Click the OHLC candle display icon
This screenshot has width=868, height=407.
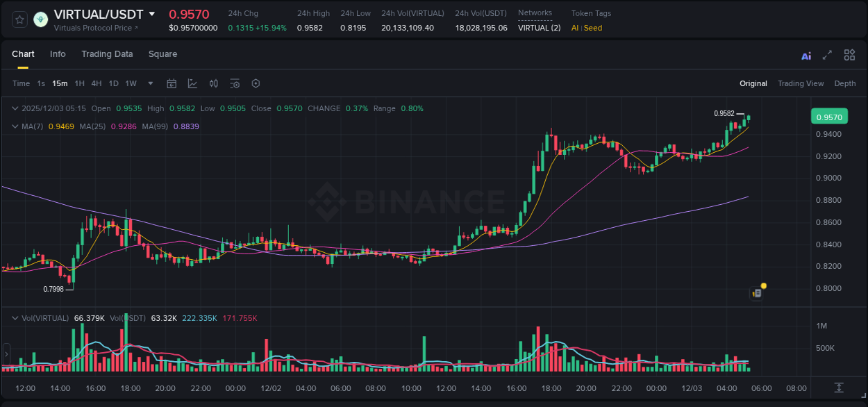(213, 83)
